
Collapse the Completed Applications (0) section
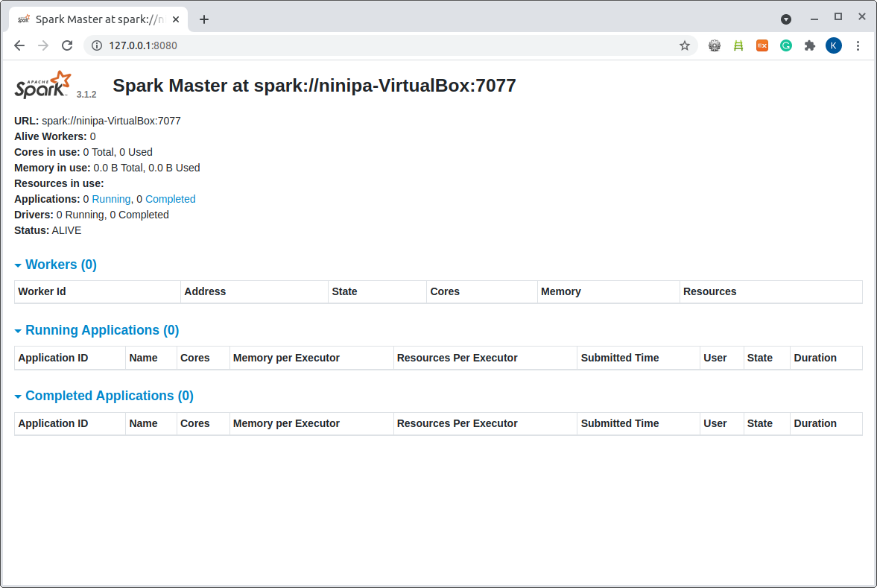tap(104, 396)
